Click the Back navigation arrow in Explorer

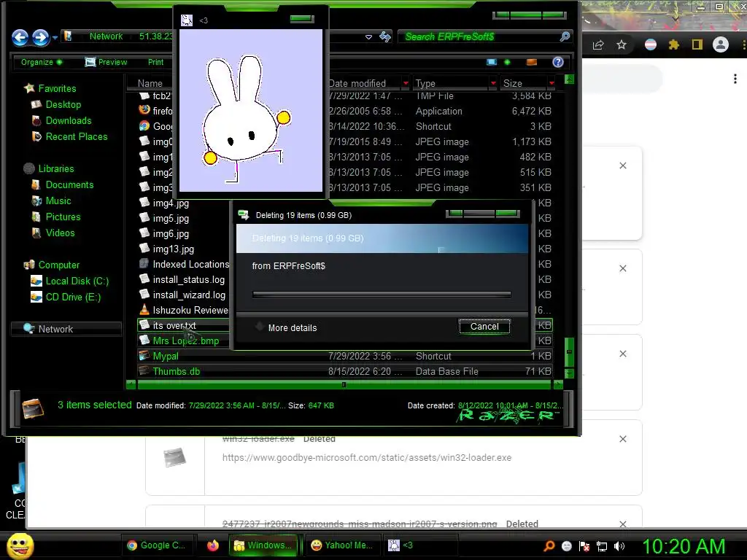coord(20,37)
